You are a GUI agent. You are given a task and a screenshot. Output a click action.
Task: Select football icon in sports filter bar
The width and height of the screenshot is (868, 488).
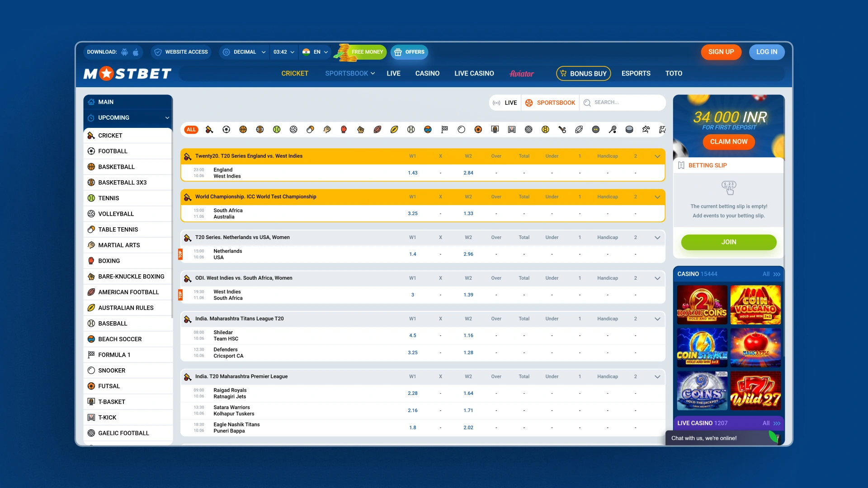tap(226, 130)
